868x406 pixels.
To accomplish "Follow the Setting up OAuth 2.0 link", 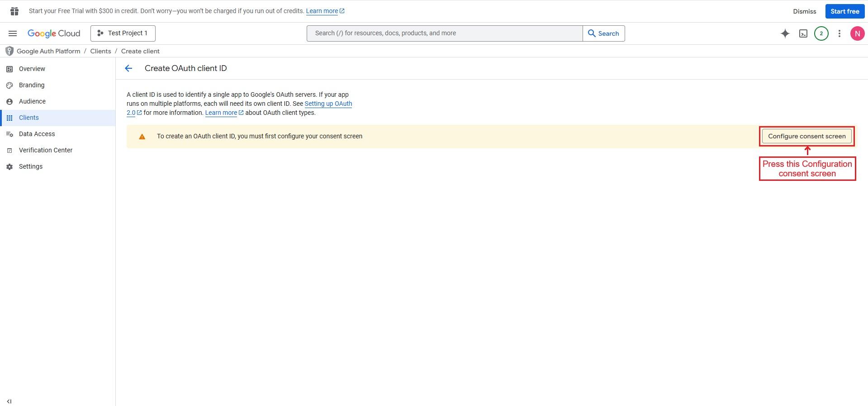I will 328,104.
